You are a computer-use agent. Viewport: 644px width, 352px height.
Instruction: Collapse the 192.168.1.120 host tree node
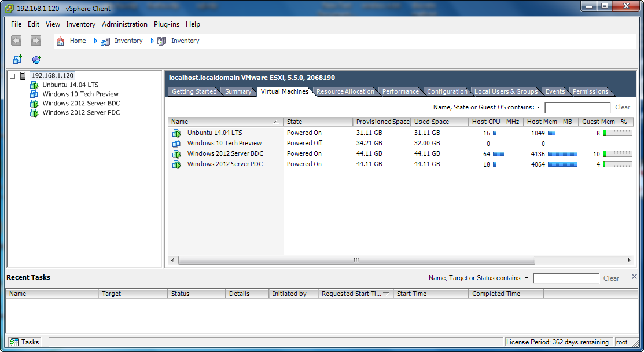(x=13, y=76)
